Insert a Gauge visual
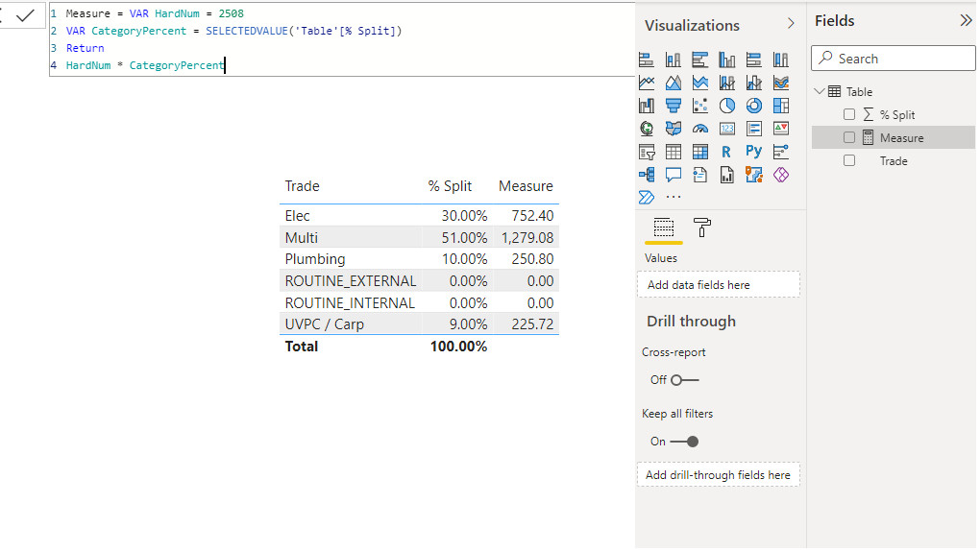980x551 pixels. click(x=700, y=129)
